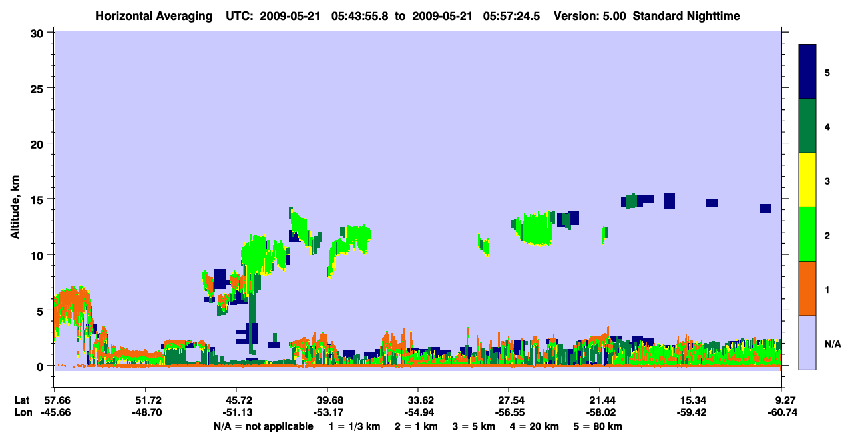Click longitude value -59.42
Viewport: 868px width, 445px height.
[x=690, y=412]
